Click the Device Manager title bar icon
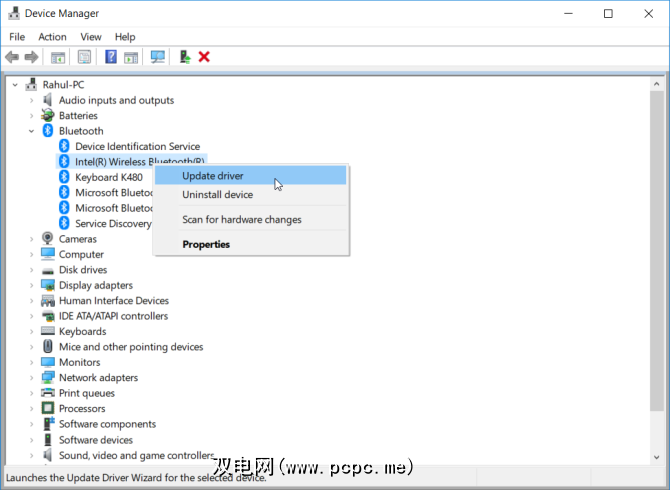 14,13
